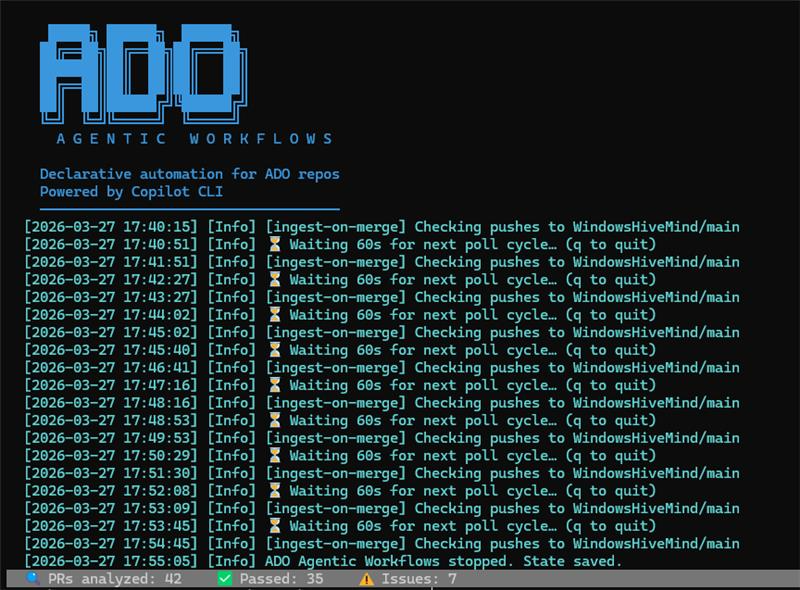Click the timestamp 2026-03-27 17:53:09

(x=111, y=509)
